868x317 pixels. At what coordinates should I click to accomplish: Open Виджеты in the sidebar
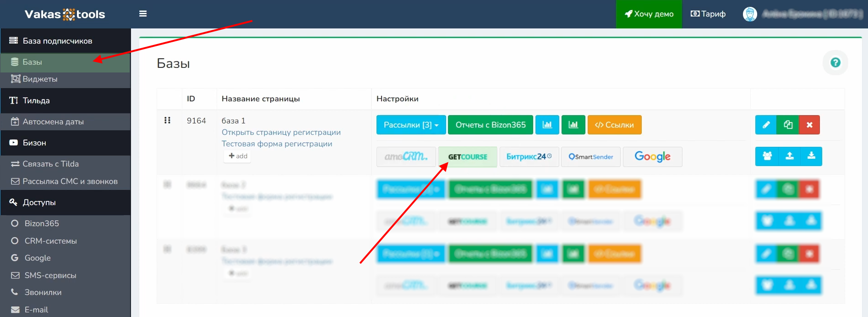40,79
